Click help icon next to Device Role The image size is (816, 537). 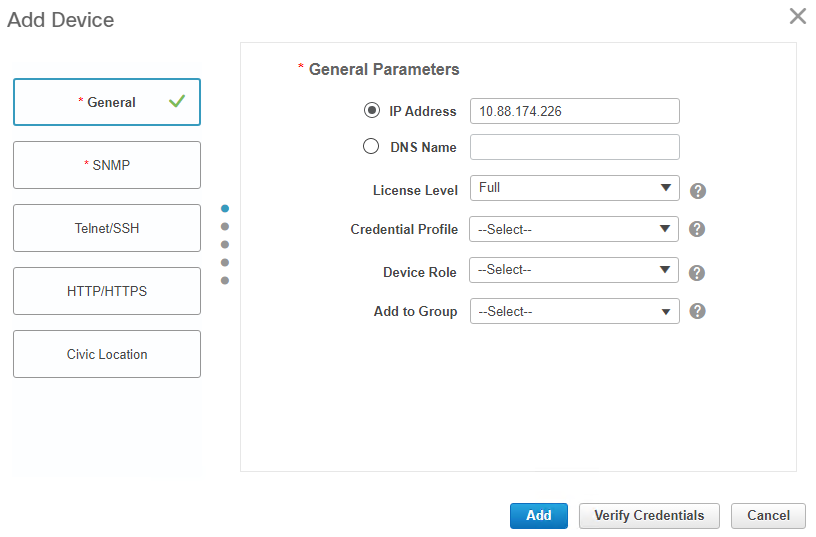[698, 273]
